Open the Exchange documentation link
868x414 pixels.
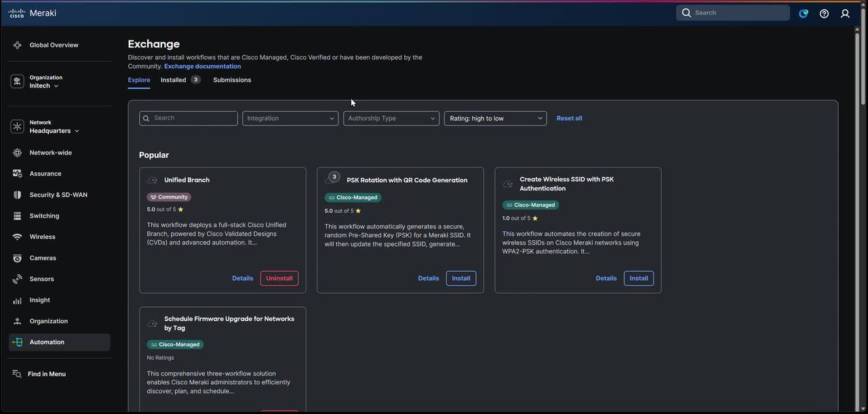coord(202,66)
